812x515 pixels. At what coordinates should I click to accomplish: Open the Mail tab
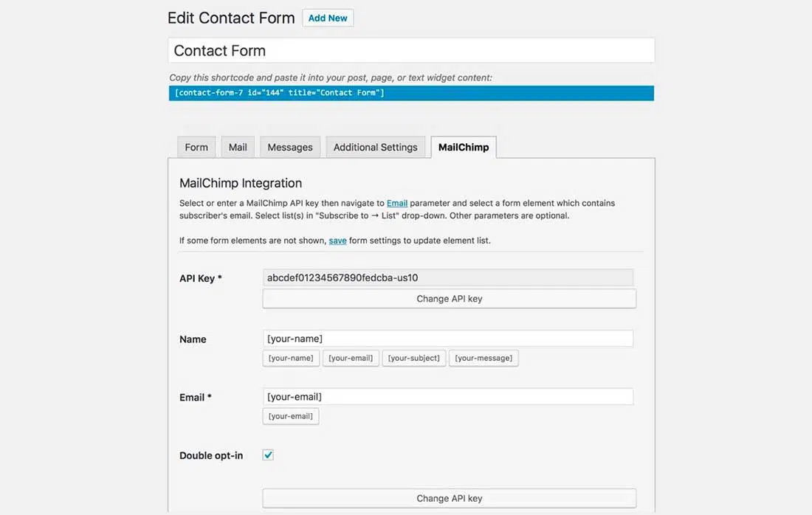tap(238, 147)
